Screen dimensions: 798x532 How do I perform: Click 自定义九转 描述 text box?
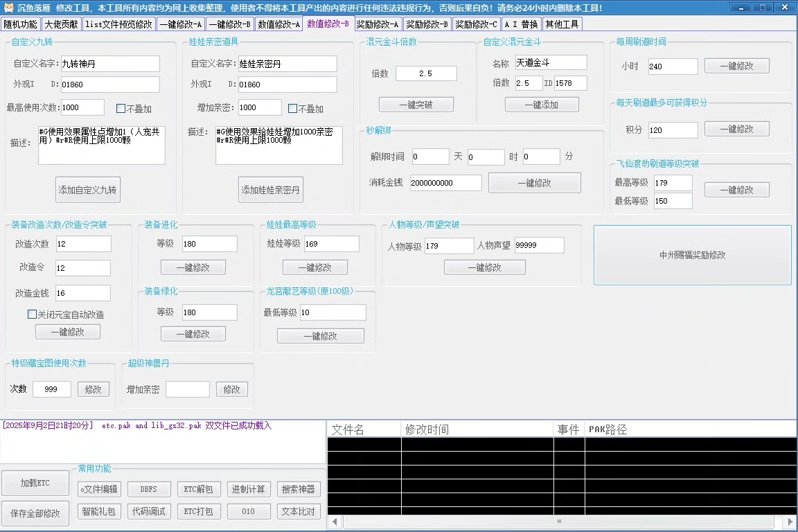pos(102,145)
